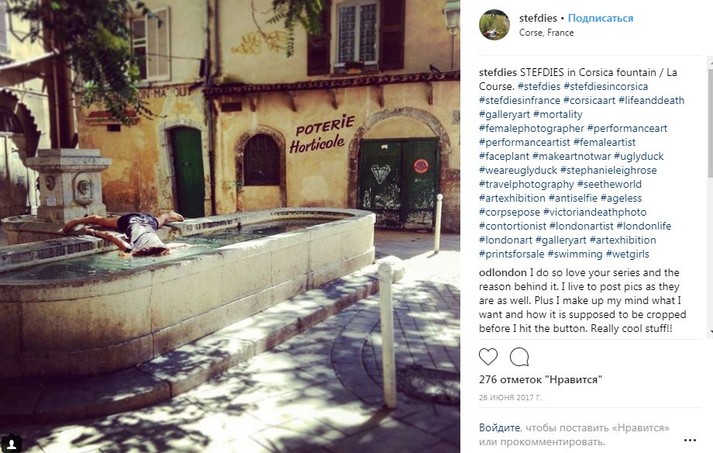Screen dimensions: 713x453
Task: Open 276 отметок "Нравится" likes list
Action: (x=540, y=379)
